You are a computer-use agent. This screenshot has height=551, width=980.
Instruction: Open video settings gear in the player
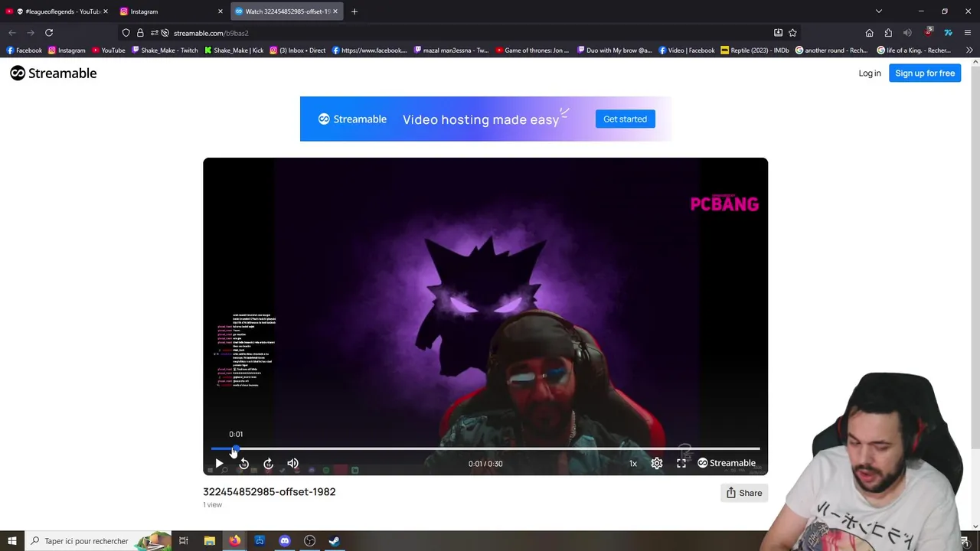tap(657, 463)
